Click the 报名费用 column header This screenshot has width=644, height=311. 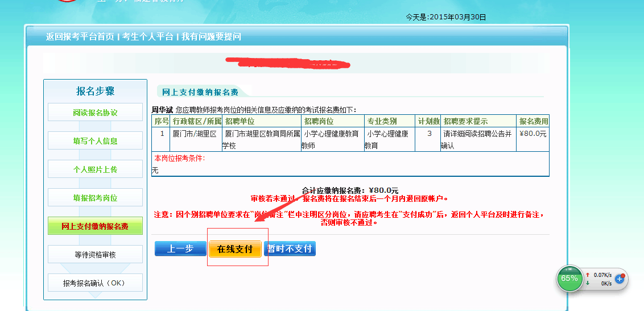(533, 121)
